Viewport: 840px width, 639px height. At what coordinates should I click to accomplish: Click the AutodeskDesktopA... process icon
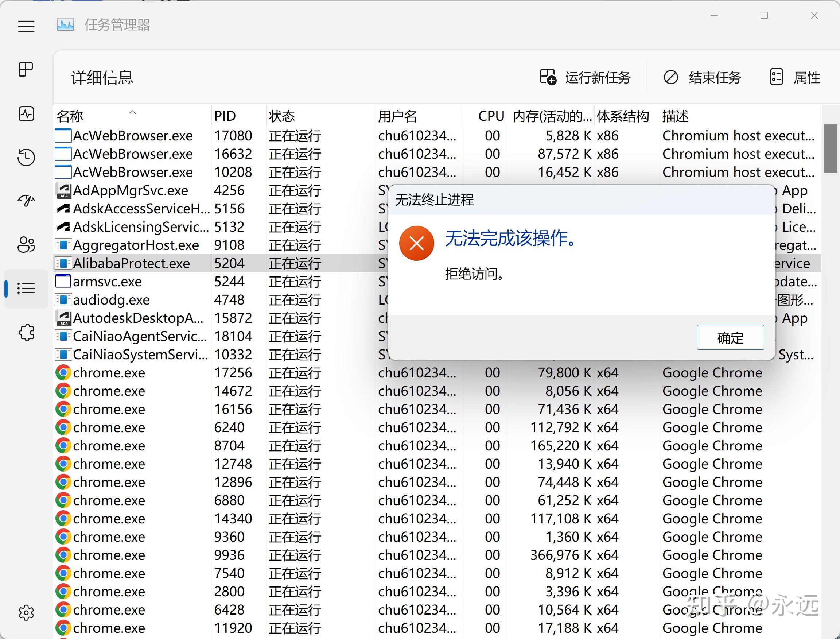point(63,318)
